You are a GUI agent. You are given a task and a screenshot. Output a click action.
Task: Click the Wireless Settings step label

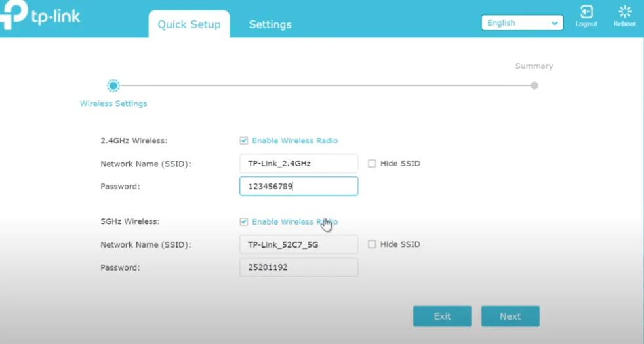point(113,104)
